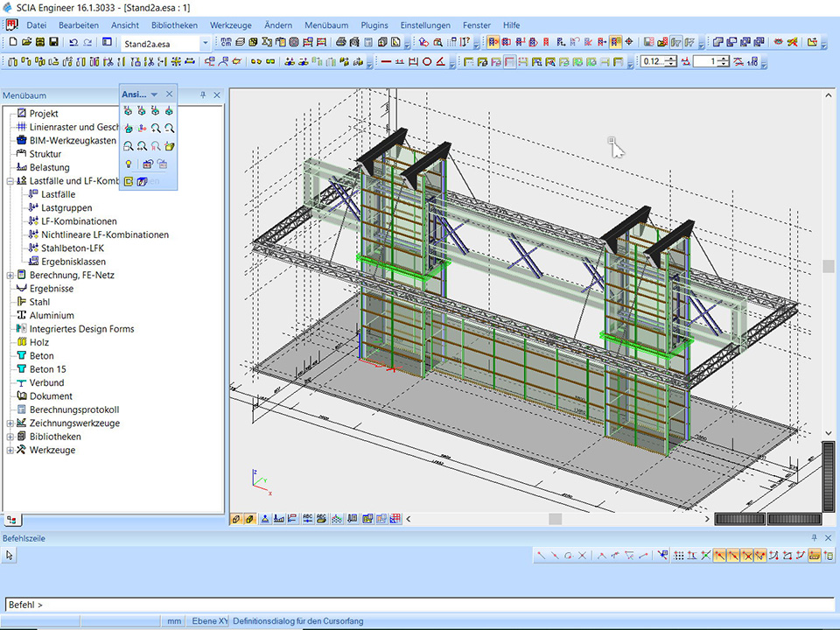This screenshot has height=630, width=840.
Task: Open the Stand2a.esa project dropdown
Action: pyautogui.click(x=206, y=42)
